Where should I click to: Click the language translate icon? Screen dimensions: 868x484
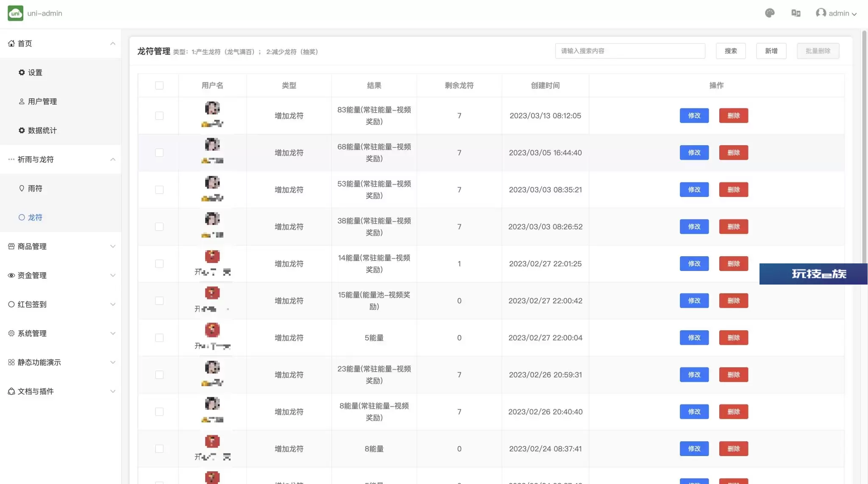click(796, 13)
